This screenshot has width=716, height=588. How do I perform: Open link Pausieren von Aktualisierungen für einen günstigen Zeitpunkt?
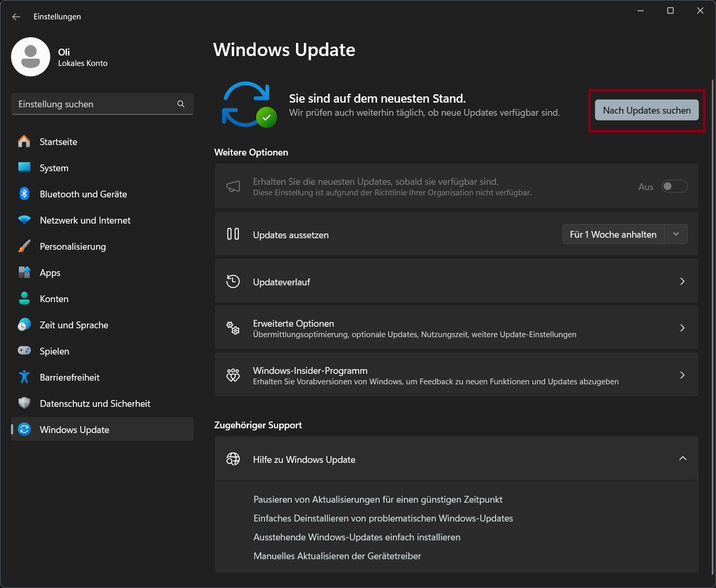tap(378, 500)
